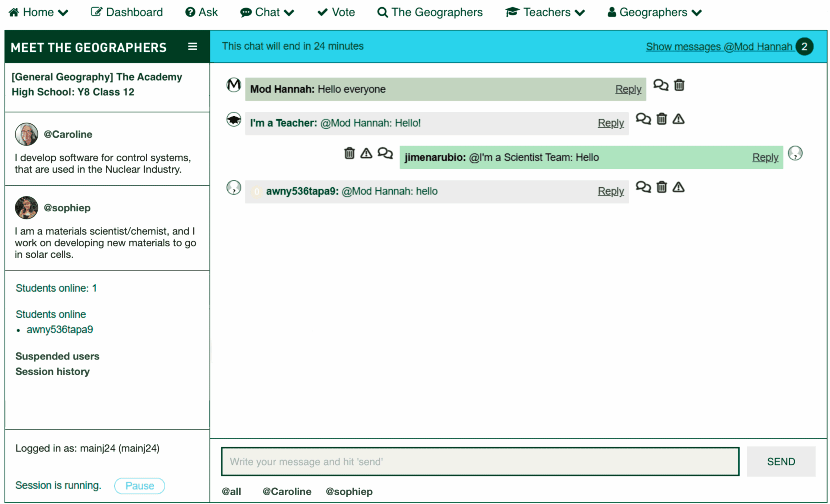Reply to I'm a Teacher's message
The image size is (830, 504).
pyautogui.click(x=611, y=123)
